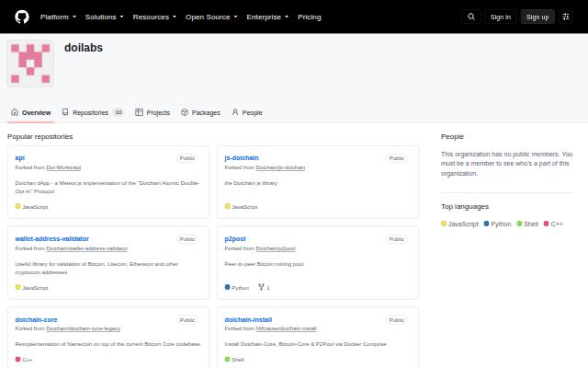Open the GitHub homepage logo
The width and height of the screenshot is (588, 368).
pos(22,17)
